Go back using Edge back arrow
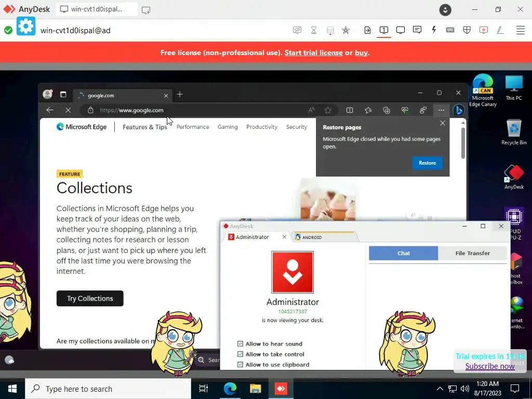Image resolution: width=532 pixels, height=399 pixels. click(x=50, y=110)
